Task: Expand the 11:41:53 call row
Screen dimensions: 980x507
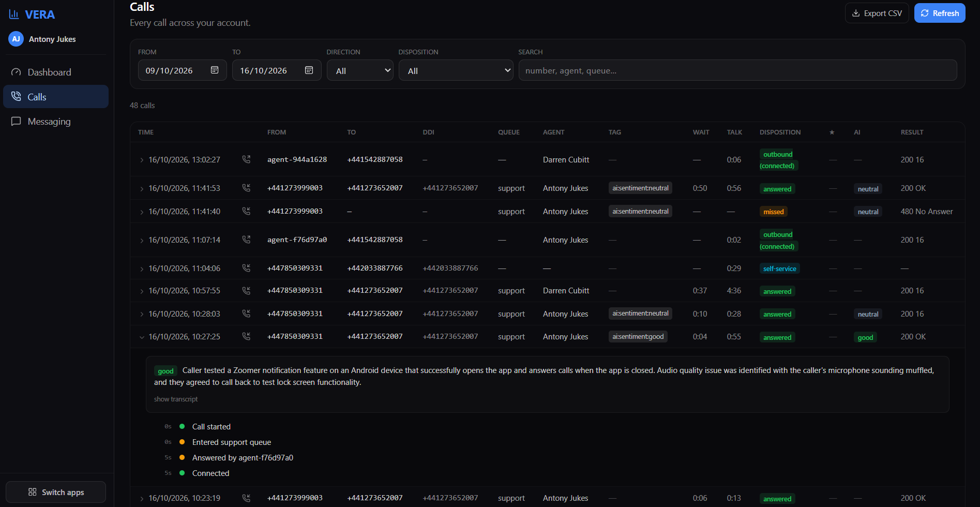Action: coord(142,188)
